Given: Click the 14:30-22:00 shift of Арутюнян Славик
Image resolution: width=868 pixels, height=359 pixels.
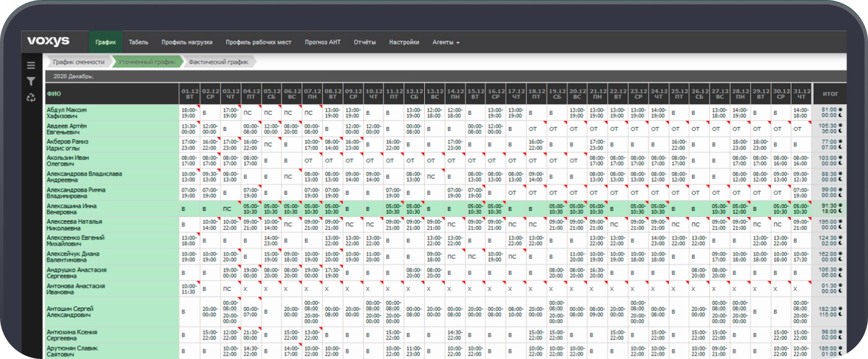Looking at the screenshot, I should (x=251, y=351).
